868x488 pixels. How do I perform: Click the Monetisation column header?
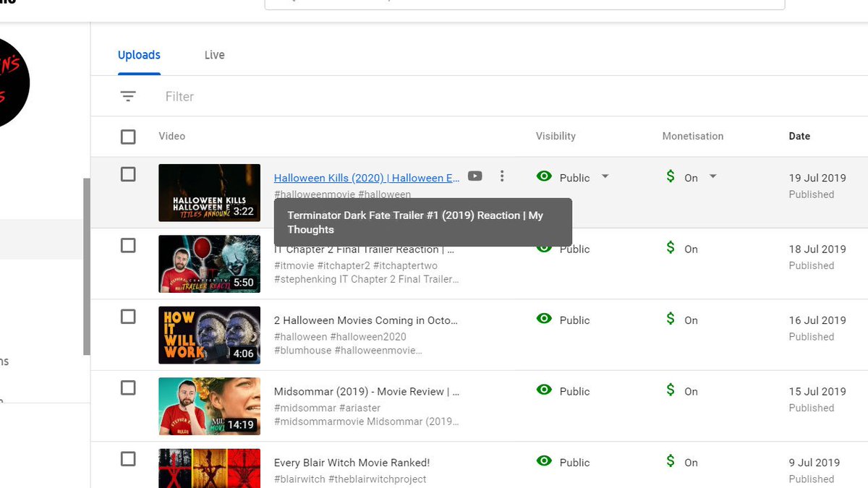[693, 136]
